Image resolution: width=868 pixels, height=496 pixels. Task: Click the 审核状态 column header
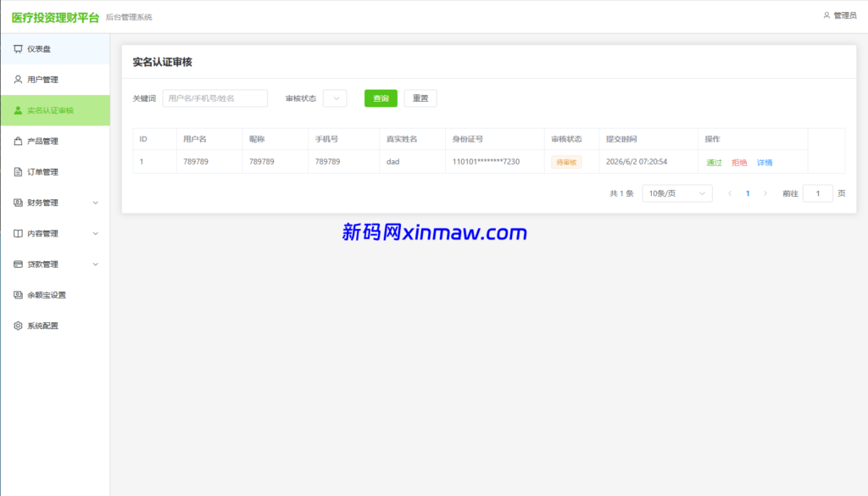tap(566, 139)
